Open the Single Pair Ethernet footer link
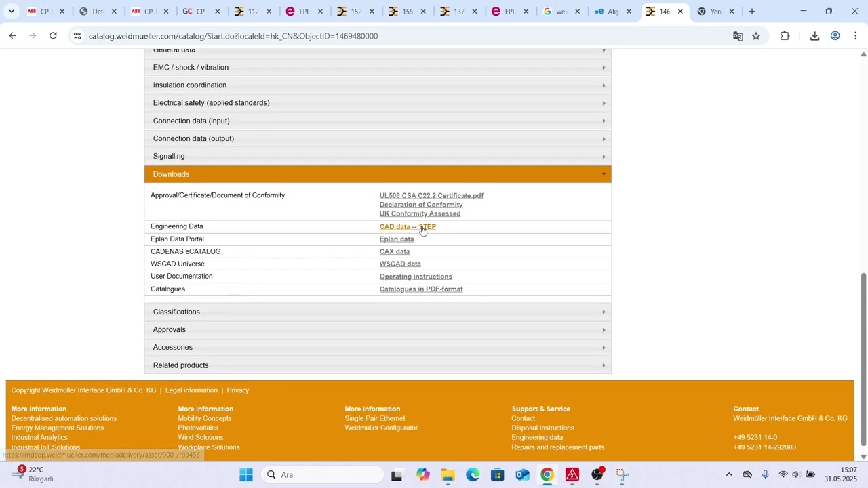868x488 pixels. coord(375,419)
